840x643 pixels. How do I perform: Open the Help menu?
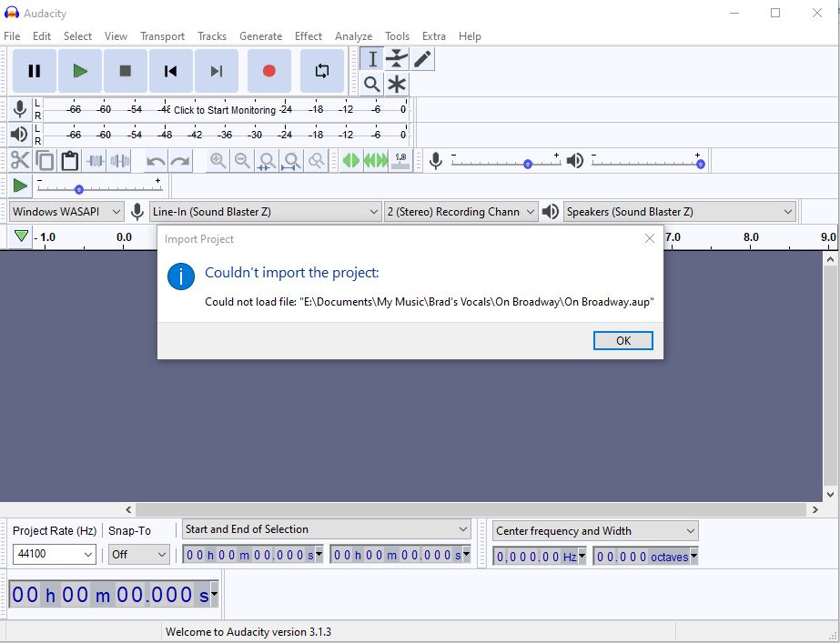[x=470, y=35]
